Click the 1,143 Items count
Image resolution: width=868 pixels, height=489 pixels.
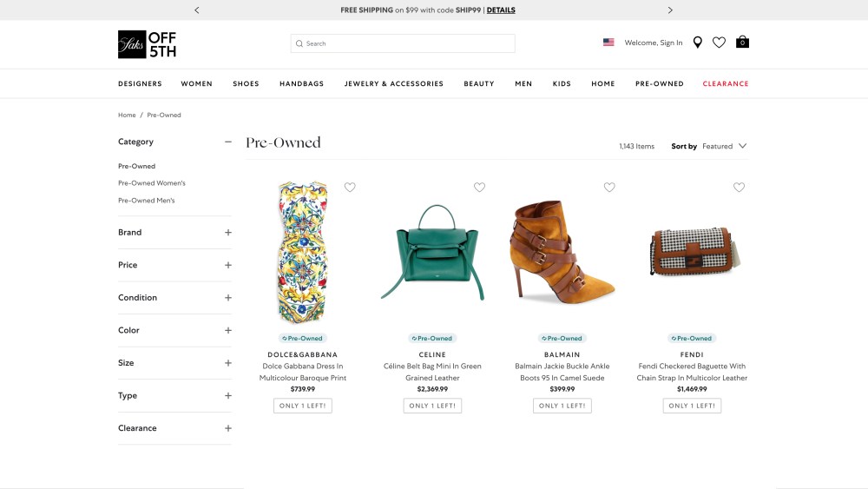636,147
